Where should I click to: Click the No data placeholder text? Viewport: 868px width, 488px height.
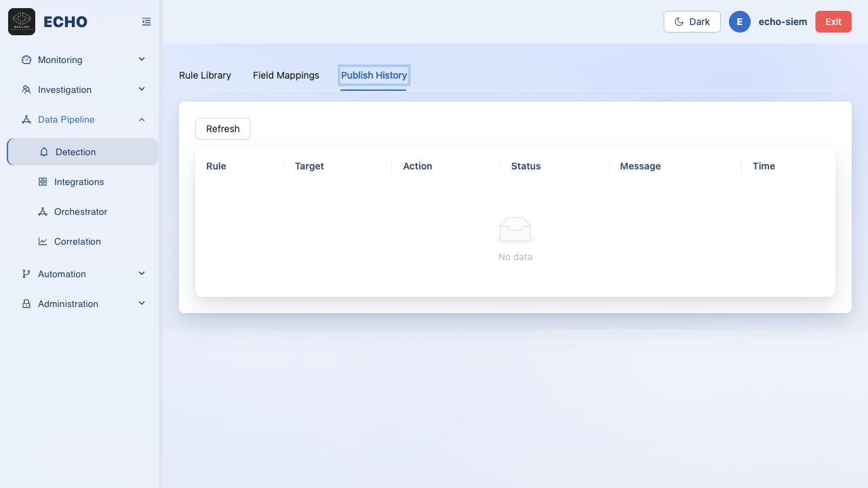click(515, 257)
